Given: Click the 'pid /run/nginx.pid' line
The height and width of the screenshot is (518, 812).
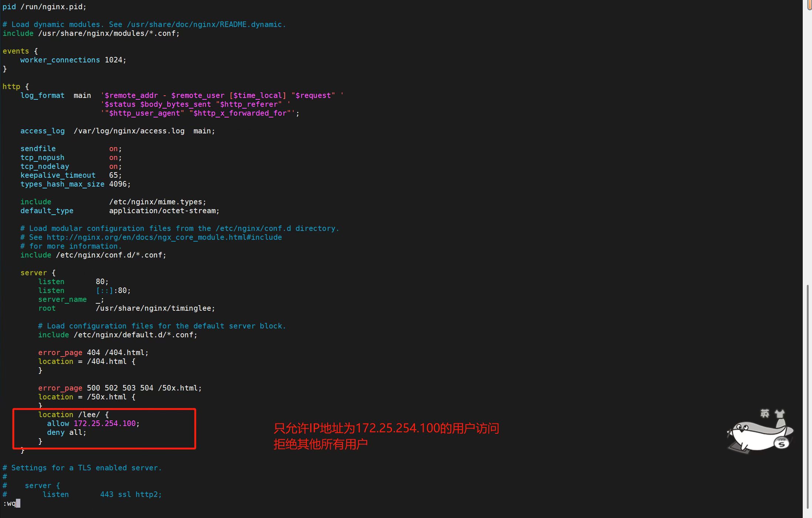Looking at the screenshot, I should [x=44, y=7].
